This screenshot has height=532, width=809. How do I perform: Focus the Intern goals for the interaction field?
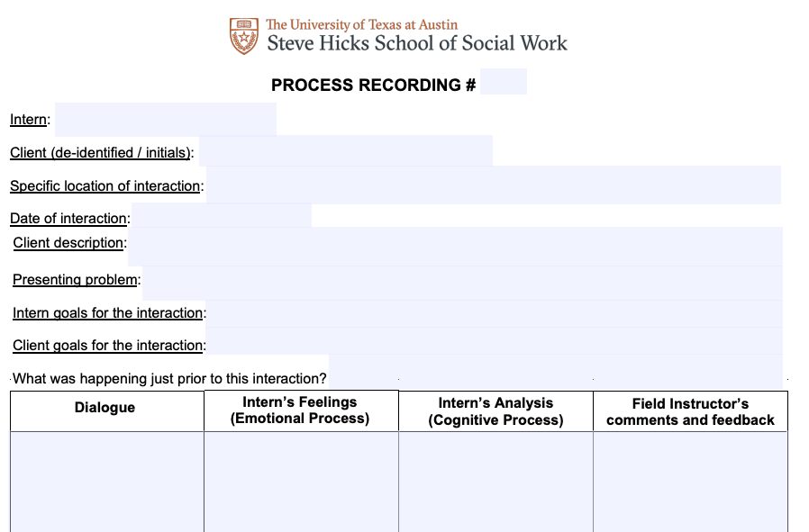495,314
